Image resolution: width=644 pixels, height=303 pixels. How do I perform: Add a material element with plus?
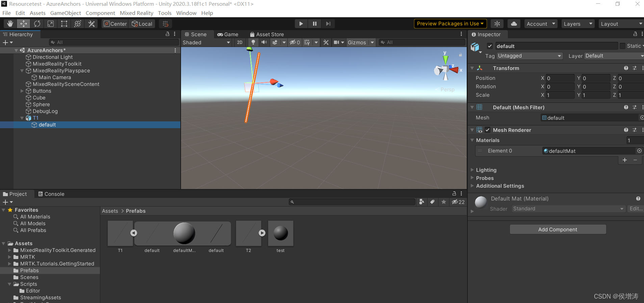click(625, 160)
